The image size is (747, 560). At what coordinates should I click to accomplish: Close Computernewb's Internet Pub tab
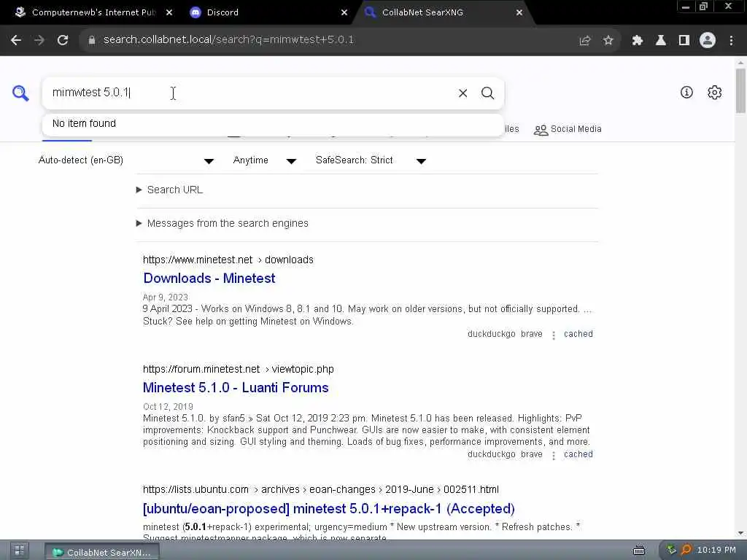tap(169, 12)
